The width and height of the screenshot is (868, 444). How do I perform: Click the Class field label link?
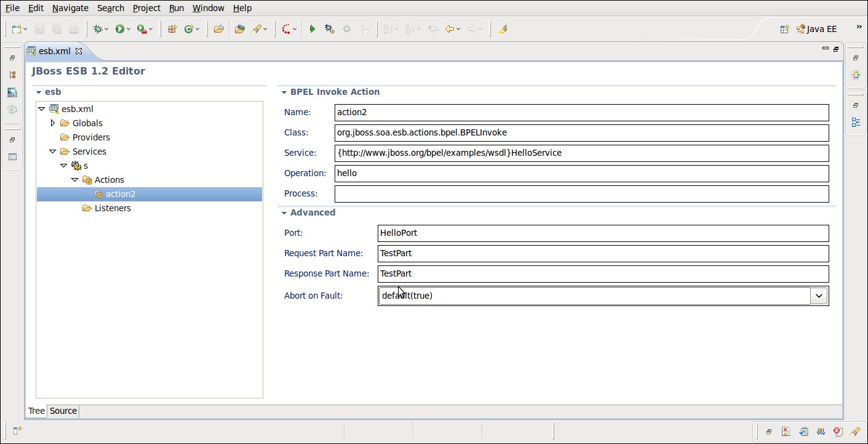pos(295,132)
